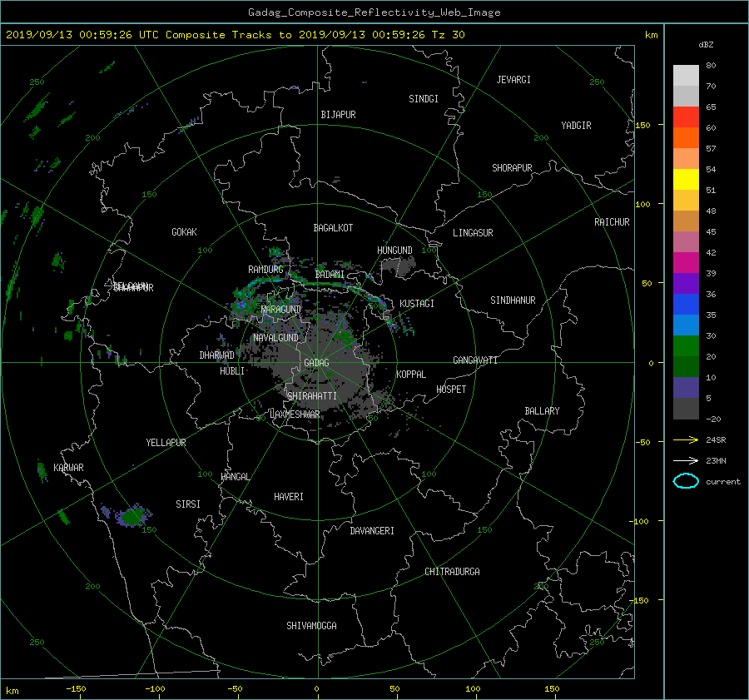Select the GANGAVATI city label
The image size is (749, 700).
(475, 360)
